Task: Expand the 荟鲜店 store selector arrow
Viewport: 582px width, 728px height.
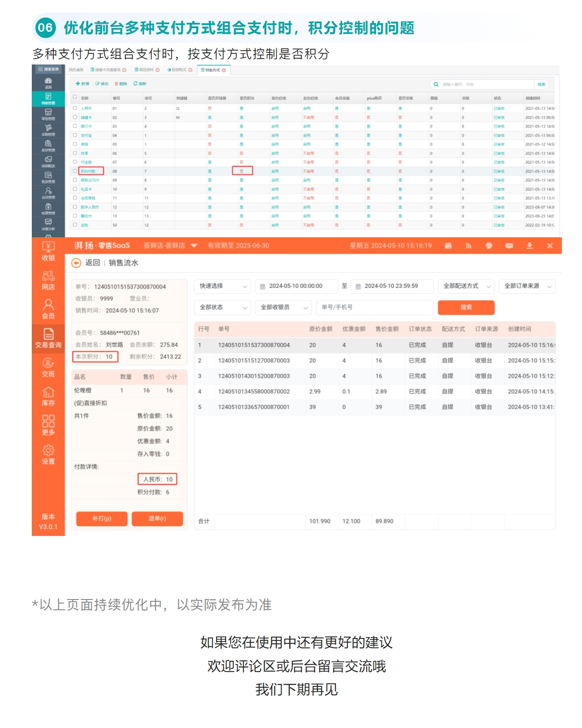Action: 194,246
